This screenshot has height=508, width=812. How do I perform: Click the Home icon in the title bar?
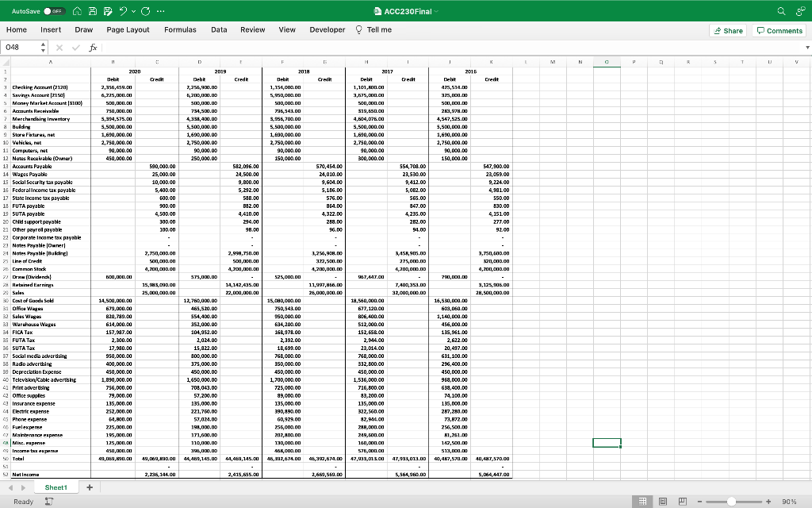click(x=78, y=11)
